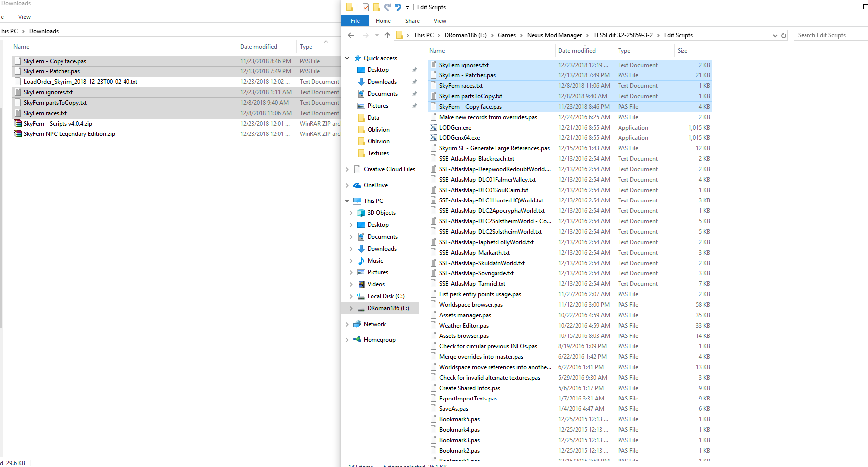Viewport: 868px width, 467px height.
Task: Expand Creative Cloud Files node
Action: coord(347,169)
